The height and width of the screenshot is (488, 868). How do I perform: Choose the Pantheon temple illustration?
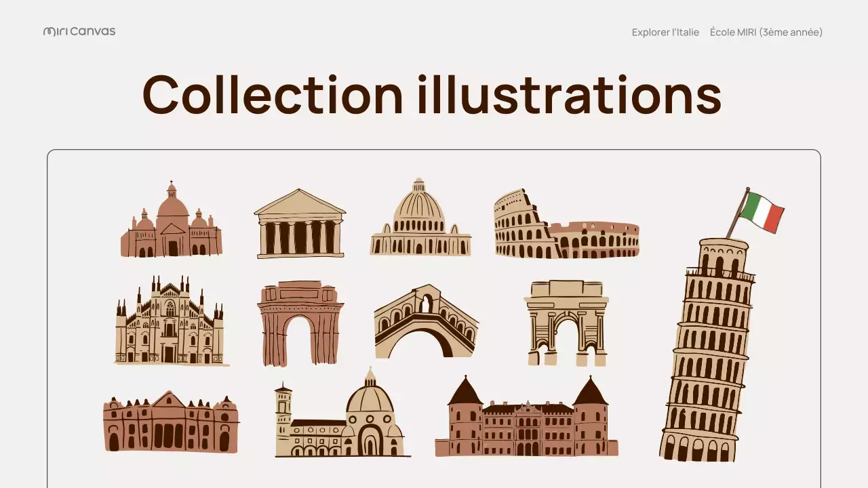(300, 225)
